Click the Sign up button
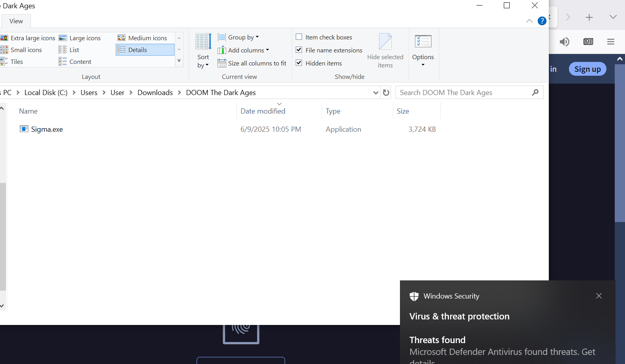This screenshot has width=625, height=364. pos(587,69)
